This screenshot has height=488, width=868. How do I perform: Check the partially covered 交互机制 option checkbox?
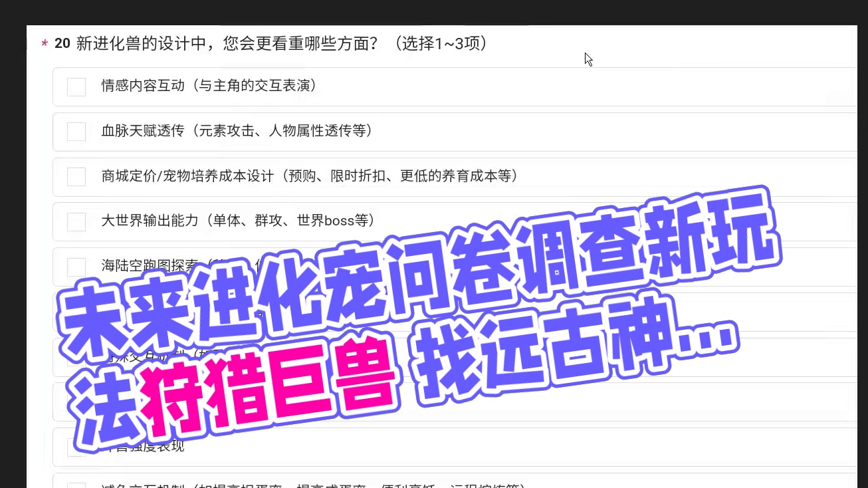[76, 358]
